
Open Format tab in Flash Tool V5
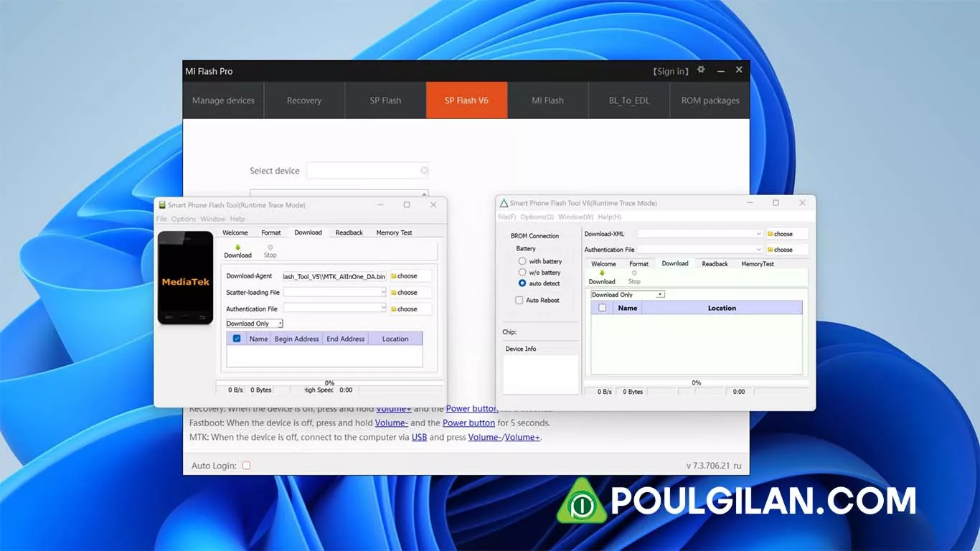click(271, 232)
